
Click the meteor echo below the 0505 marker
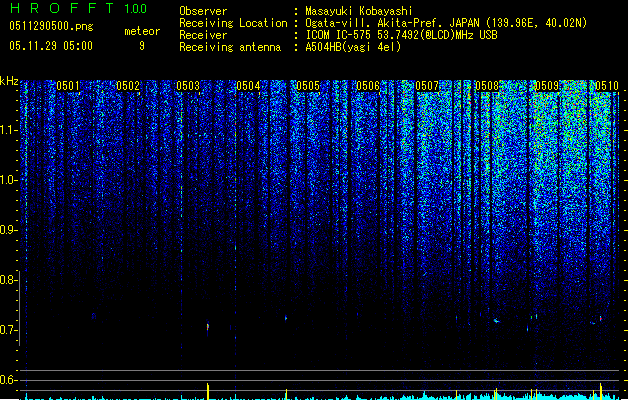point(286,318)
